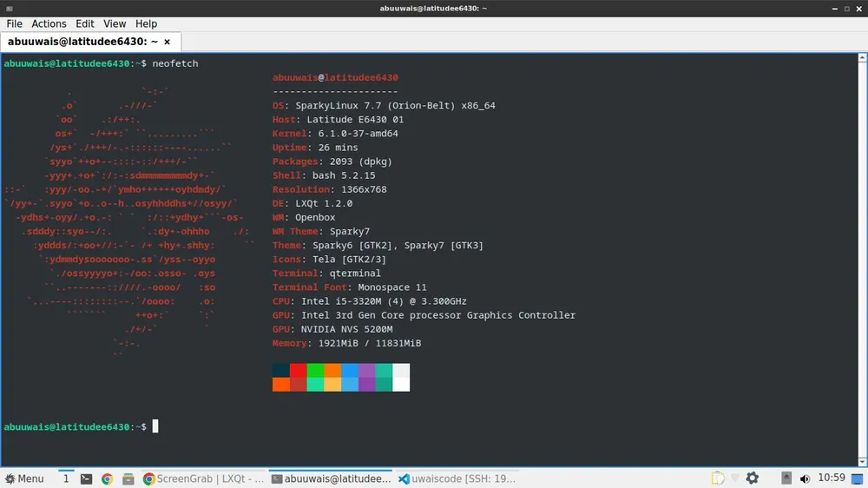Click the qterminal title bar window icon

pos(9,9)
